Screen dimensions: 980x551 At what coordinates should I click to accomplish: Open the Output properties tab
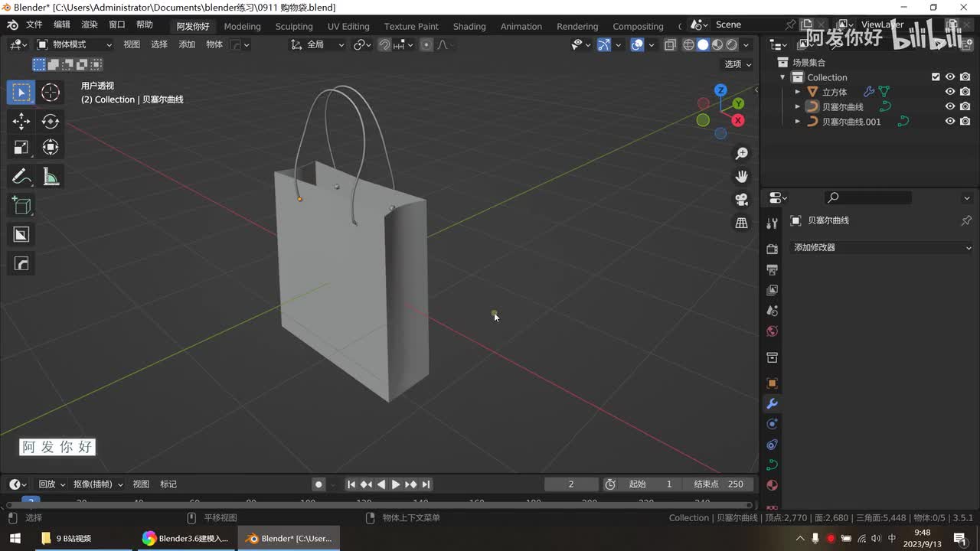772,269
